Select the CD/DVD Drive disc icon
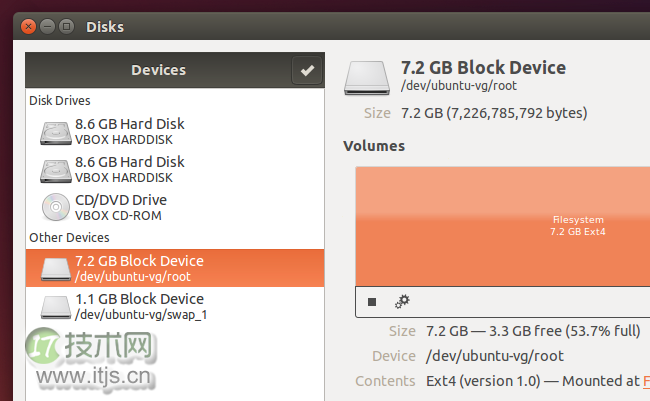 tap(55, 206)
